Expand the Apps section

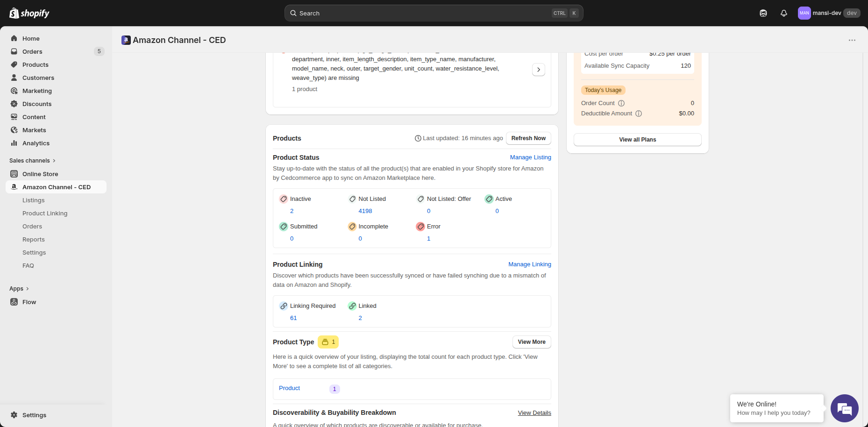(19, 288)
